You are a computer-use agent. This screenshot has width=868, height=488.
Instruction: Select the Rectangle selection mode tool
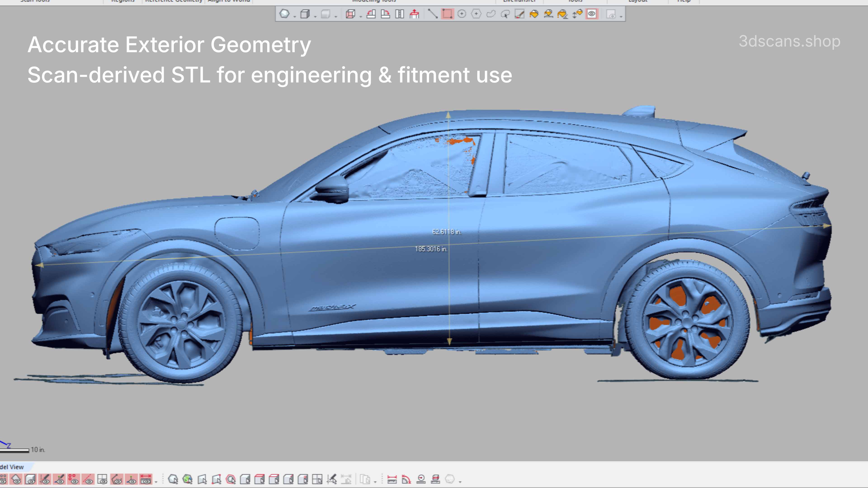[x=448, y=14]
